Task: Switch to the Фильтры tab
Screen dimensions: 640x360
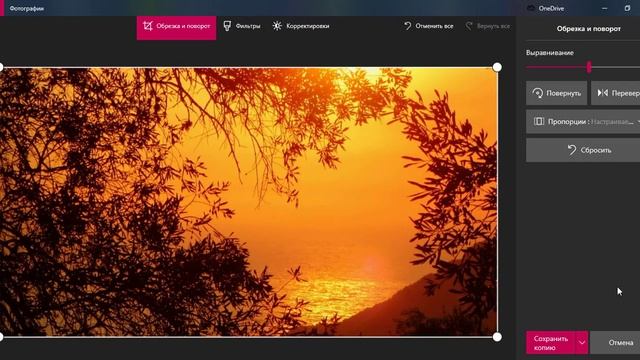Action: pos(242,26)
